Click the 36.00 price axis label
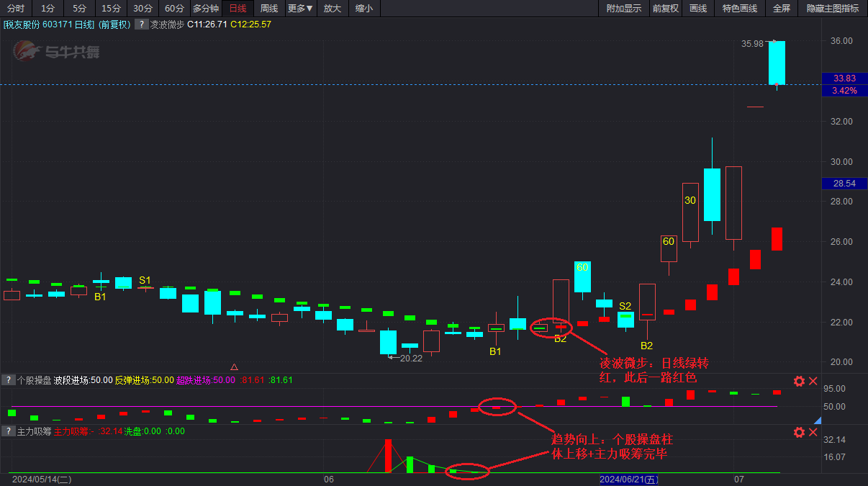The width and height of the screenshot is (868, 486). [x=842, y=41]
